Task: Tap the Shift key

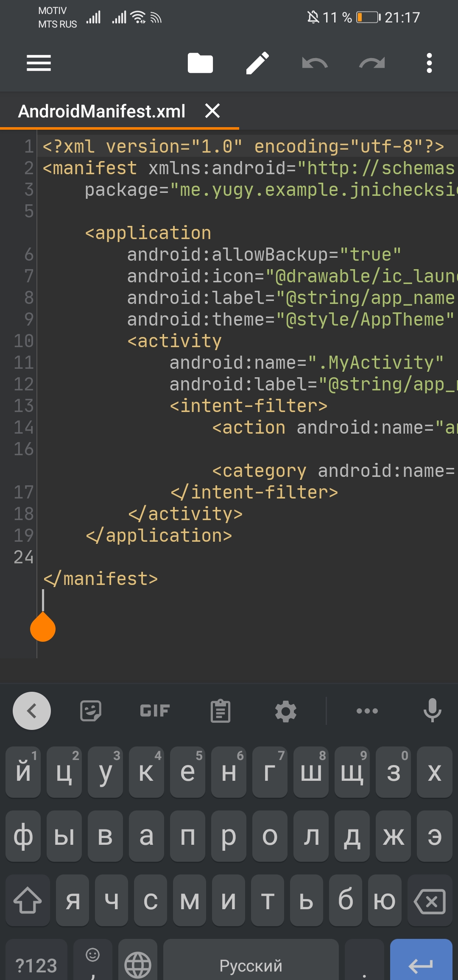Action: [x=28, y=900]
